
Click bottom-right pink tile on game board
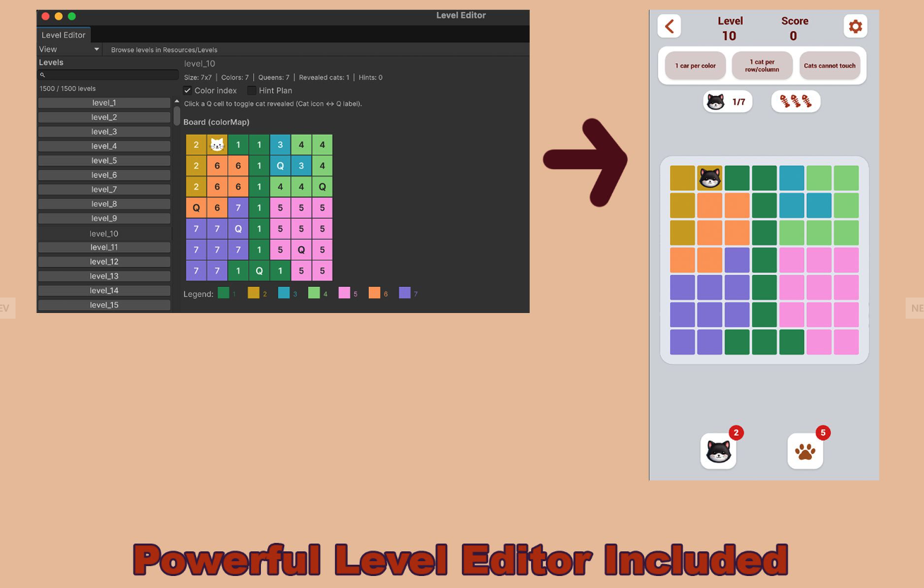pos(846,342)
